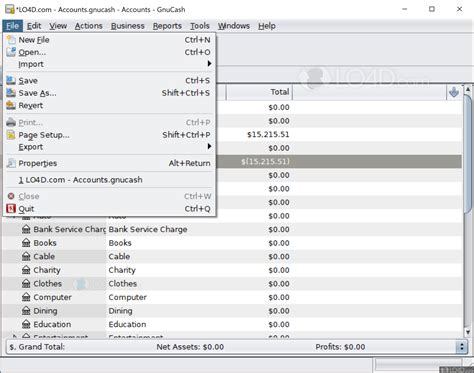Click the red Quit icon in menu
The image size is (474, 373).
pyautogui.click(x=11, y=209)
